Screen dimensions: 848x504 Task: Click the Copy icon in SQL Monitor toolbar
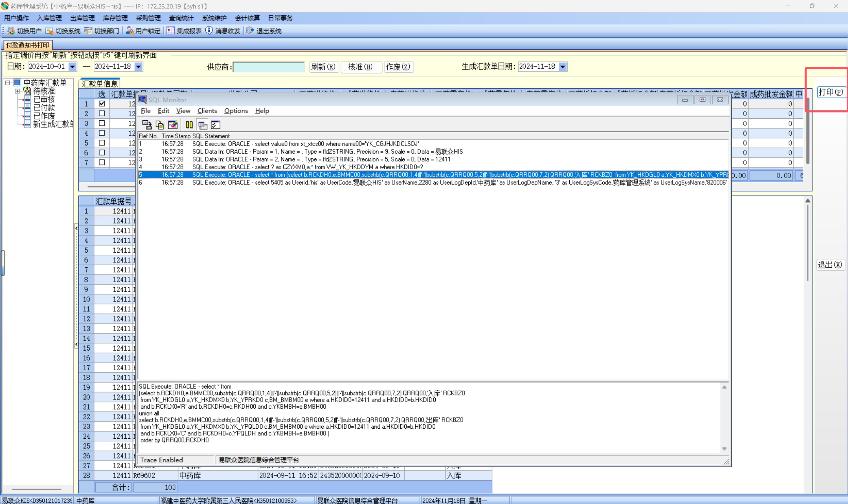click(x=159, y=125)
